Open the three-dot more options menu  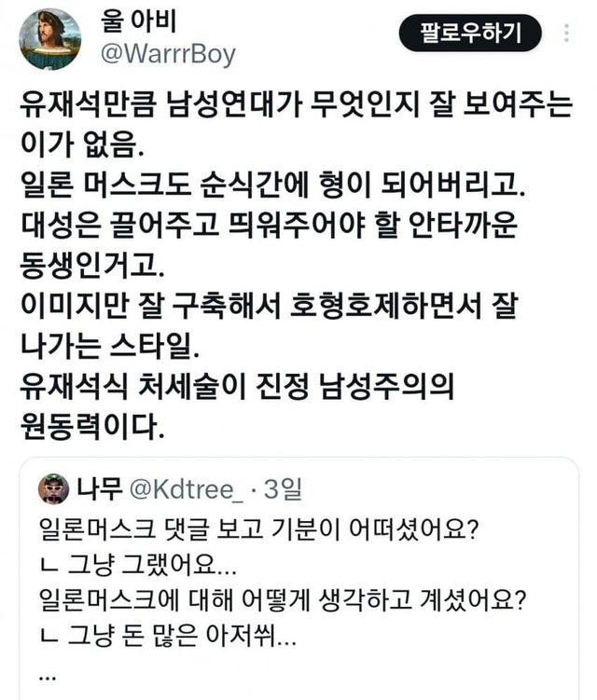pos(567,34)
